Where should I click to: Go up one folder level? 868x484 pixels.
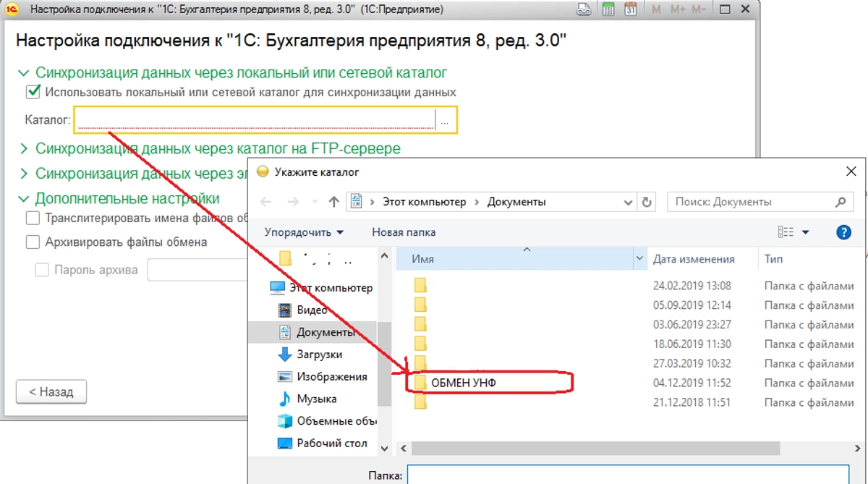(x=333, y=203)
